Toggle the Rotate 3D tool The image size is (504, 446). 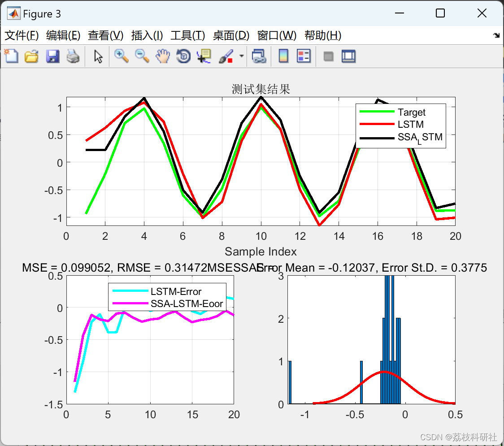coord(183,56)
